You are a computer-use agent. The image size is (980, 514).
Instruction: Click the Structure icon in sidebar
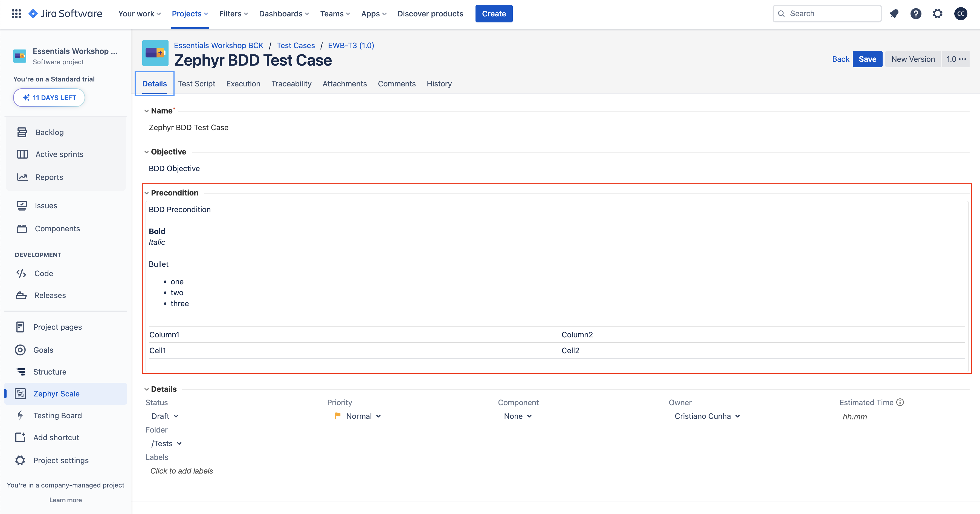click(21, 372)
